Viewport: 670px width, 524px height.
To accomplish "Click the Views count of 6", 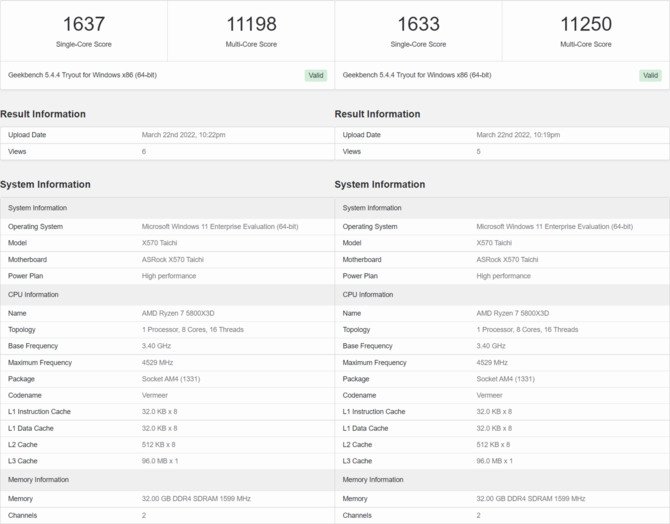I will (x=144, y=151).
